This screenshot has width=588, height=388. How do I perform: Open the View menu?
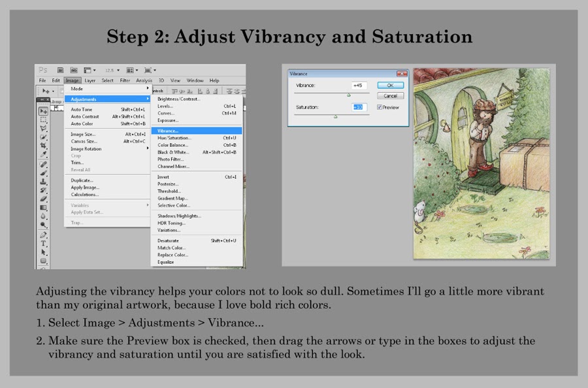click(175, 80)
